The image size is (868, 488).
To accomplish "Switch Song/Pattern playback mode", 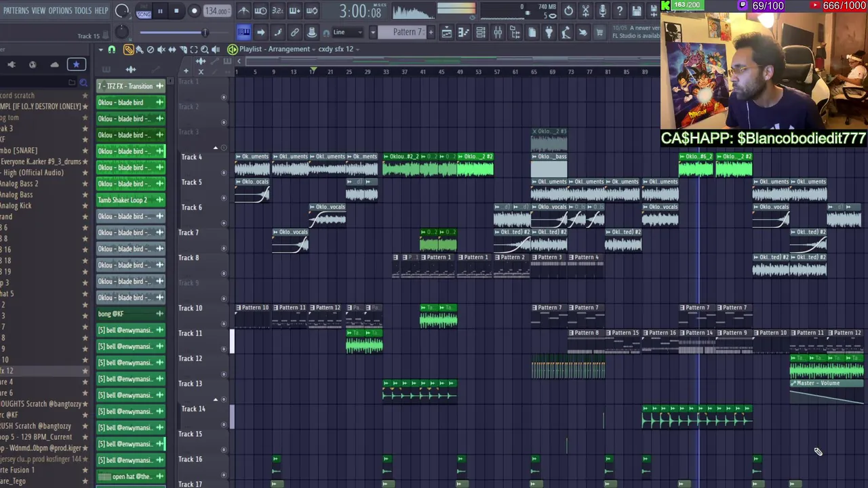I will click(143, 12).
